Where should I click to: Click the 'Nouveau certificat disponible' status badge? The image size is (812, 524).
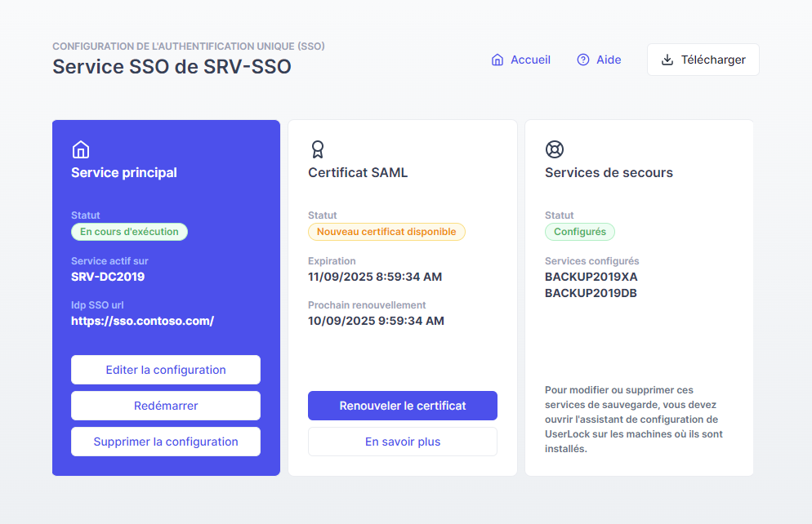(387, 232)
